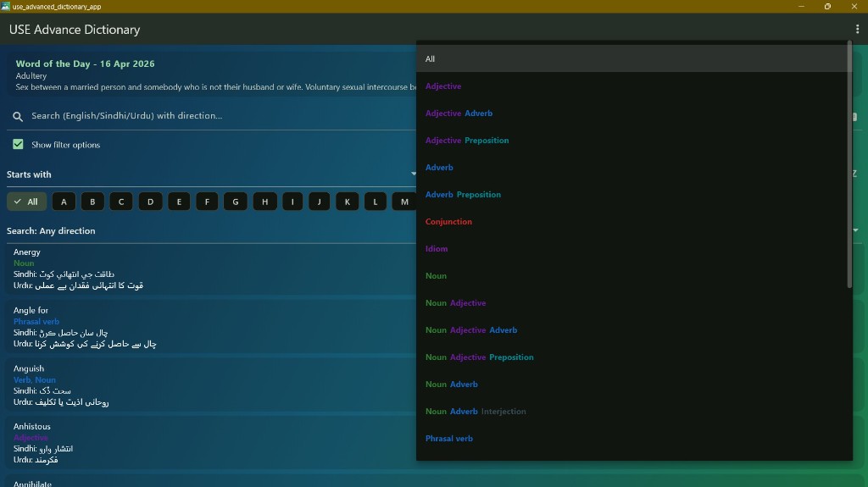This screenshot has width=868, height=487.
Task: Click the app icon in title bar
Action: (x=6, y=6)
